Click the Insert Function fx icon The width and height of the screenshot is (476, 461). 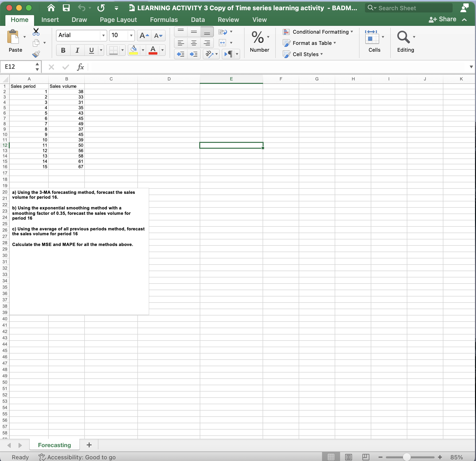tap(80, 67)
